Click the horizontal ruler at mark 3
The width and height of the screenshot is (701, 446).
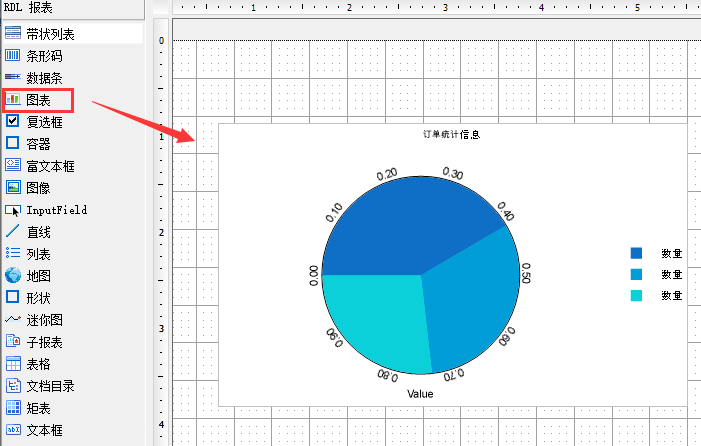coord(445,7)
